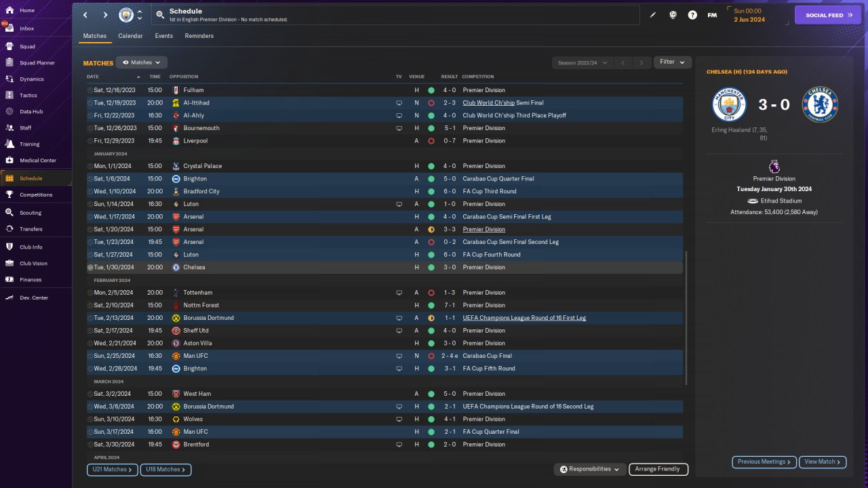Open Competitions from the sidebar
The height and width of the screenshot is (488, 868).
tap(37, 195)
